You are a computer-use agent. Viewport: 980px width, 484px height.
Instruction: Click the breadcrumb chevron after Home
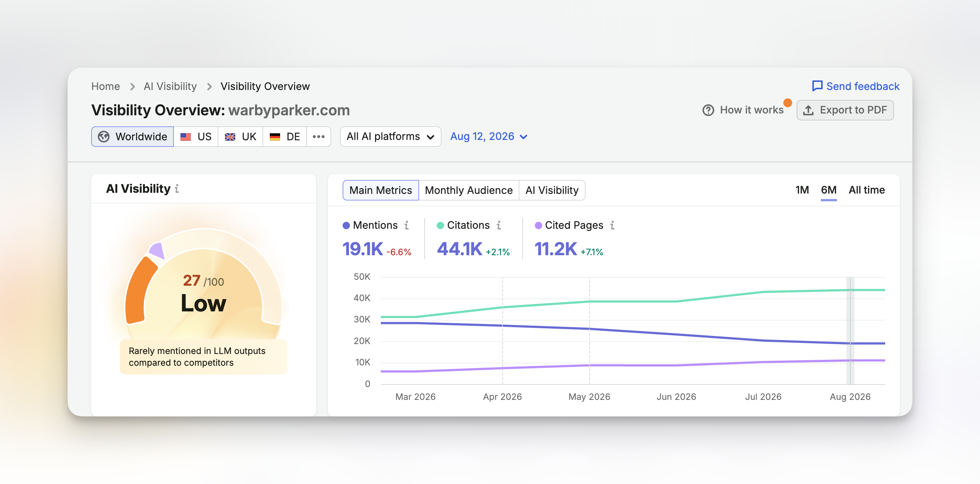(x=132, y=87)
